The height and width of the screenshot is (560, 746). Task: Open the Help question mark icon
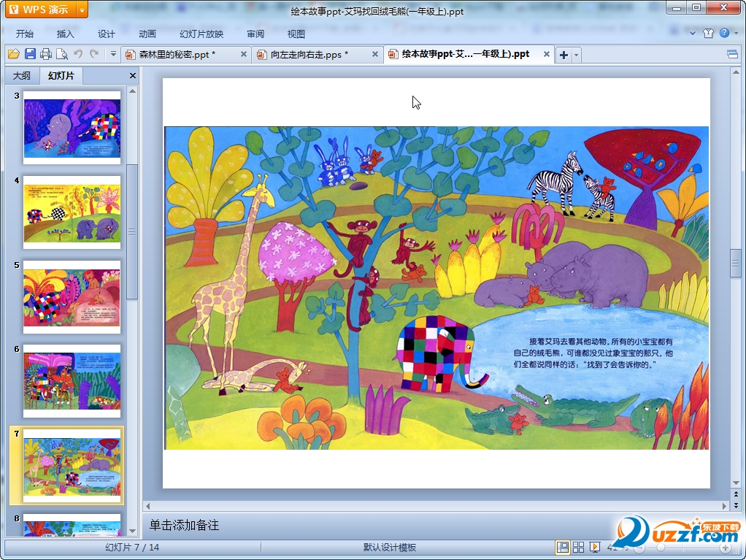(x=725, y=33)
